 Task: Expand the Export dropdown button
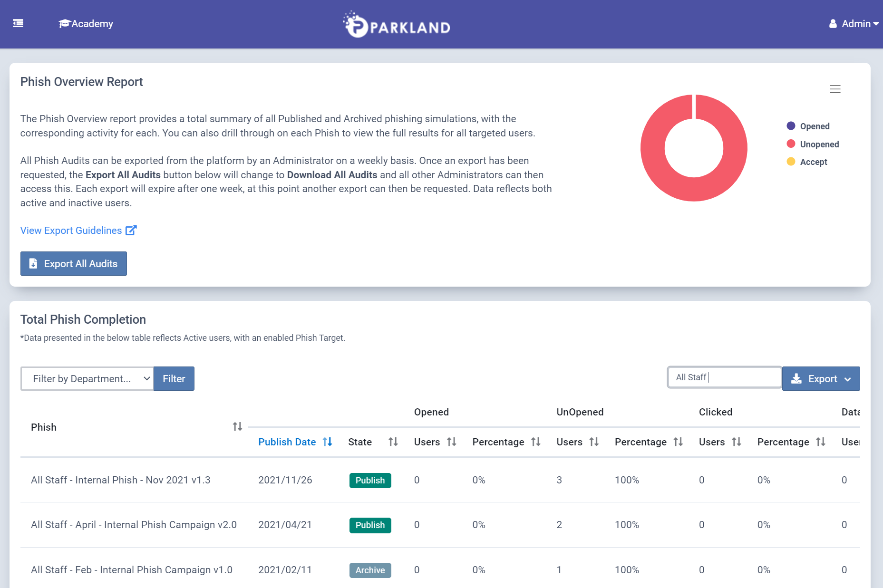(821, 379)
